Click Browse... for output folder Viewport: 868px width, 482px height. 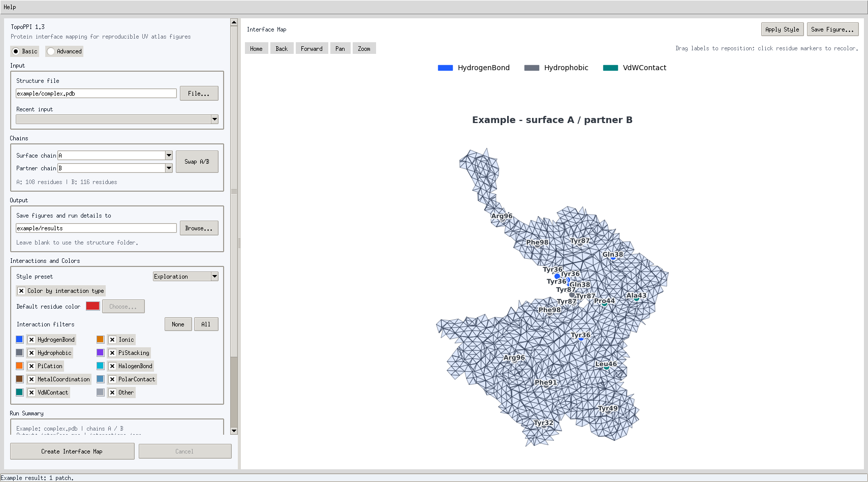point(199,228)
